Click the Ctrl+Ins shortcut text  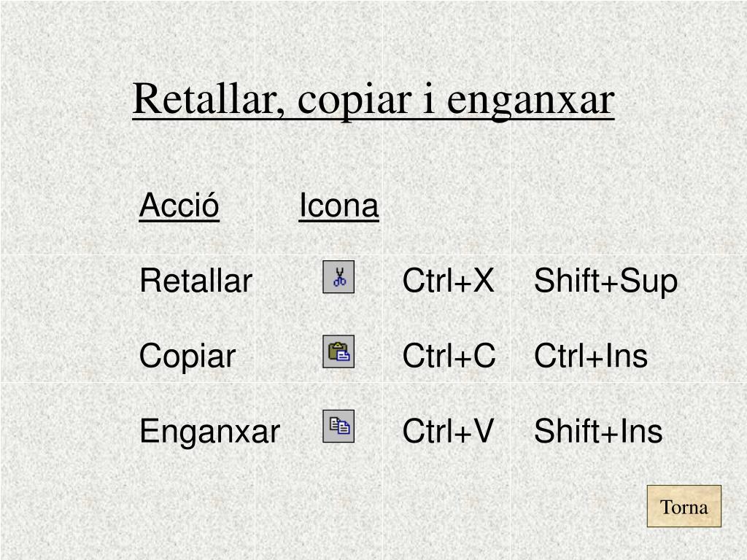pos(591,356)
